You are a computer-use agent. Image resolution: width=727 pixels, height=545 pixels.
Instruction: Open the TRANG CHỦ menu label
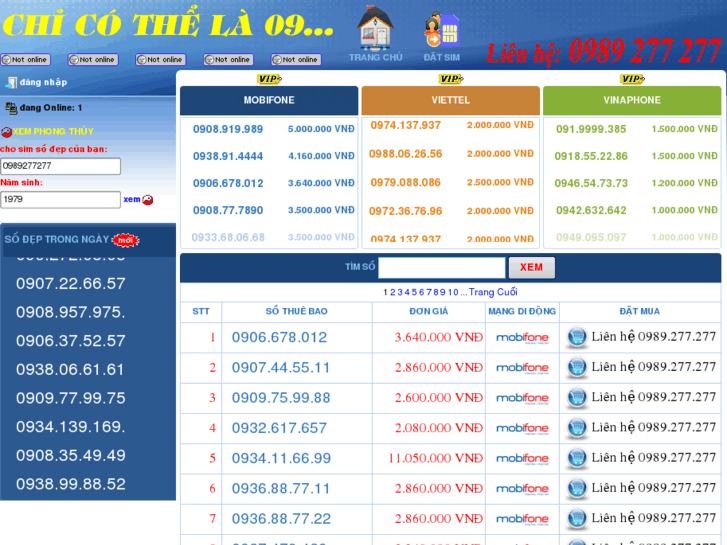click(x=376, y=58)
